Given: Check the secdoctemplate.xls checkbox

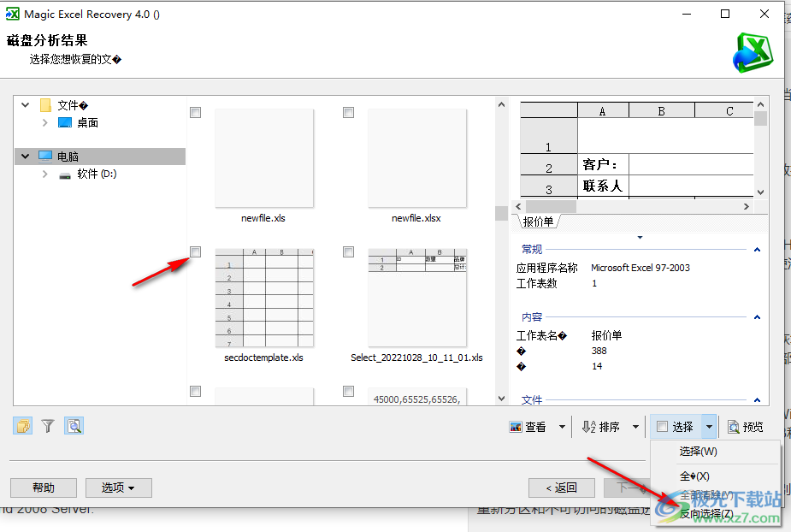Looking at the screenshot, I should 195,251.
